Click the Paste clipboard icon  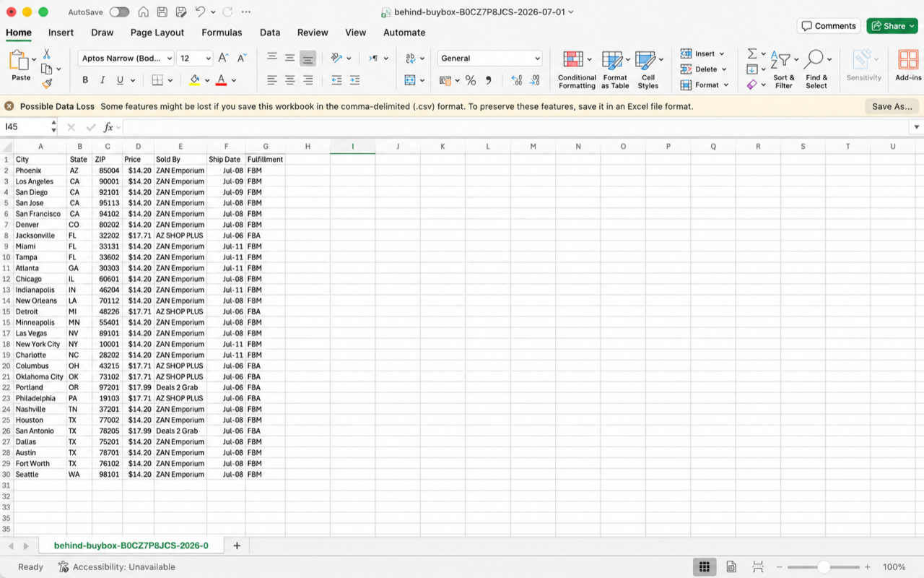(x=18, y=61)
